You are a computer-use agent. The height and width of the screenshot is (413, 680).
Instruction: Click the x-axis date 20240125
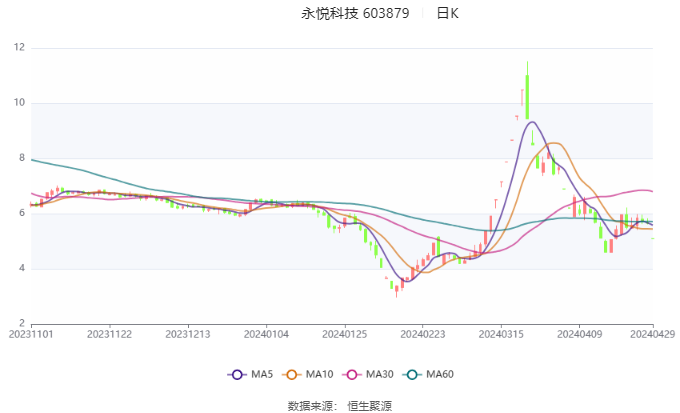344,334
